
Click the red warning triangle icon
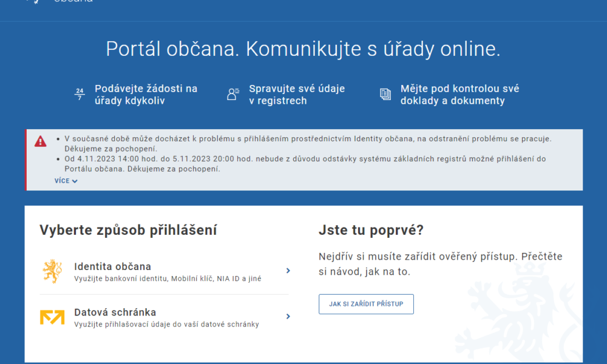pos(41,141)
